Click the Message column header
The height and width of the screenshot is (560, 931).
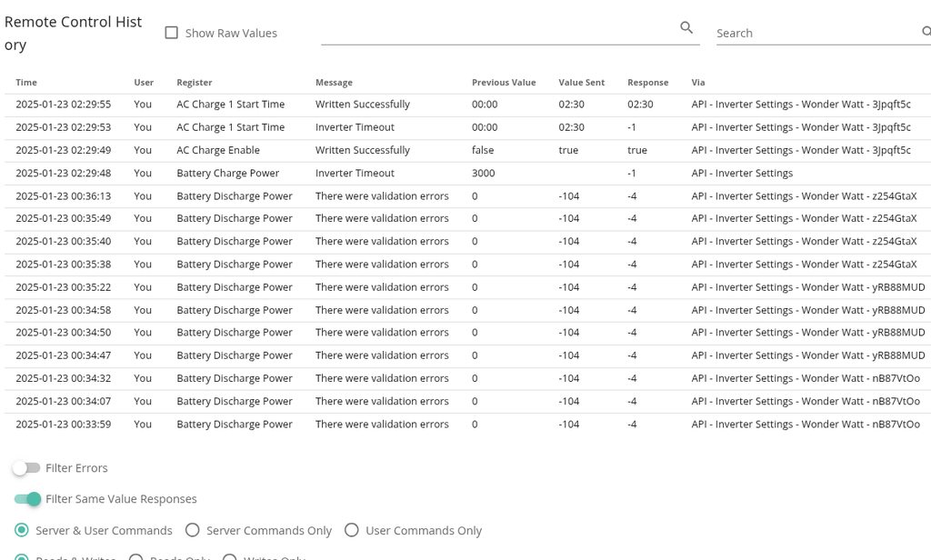click(x=334, y=83)
